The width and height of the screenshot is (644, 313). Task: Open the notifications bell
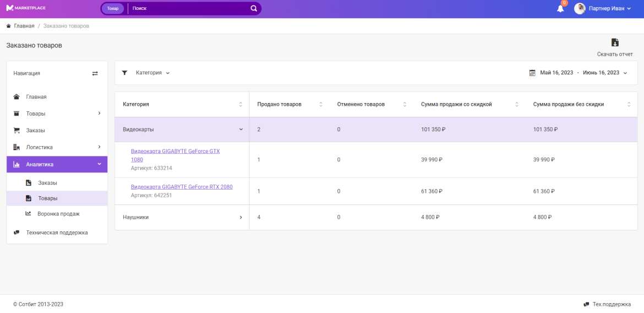tap(560, 9)
